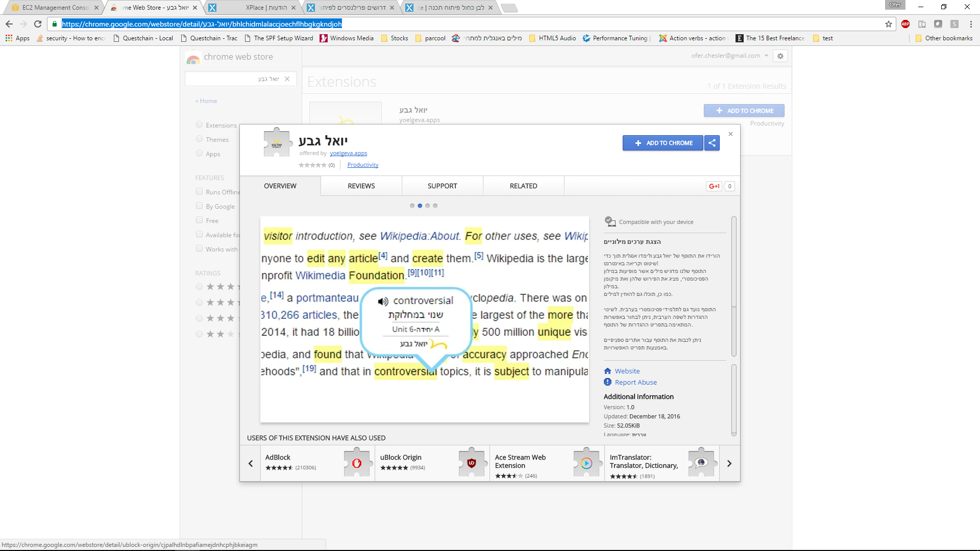Open the account email dropdown
Viewport: 980px width, 551px height.
(x=730, y=56)
